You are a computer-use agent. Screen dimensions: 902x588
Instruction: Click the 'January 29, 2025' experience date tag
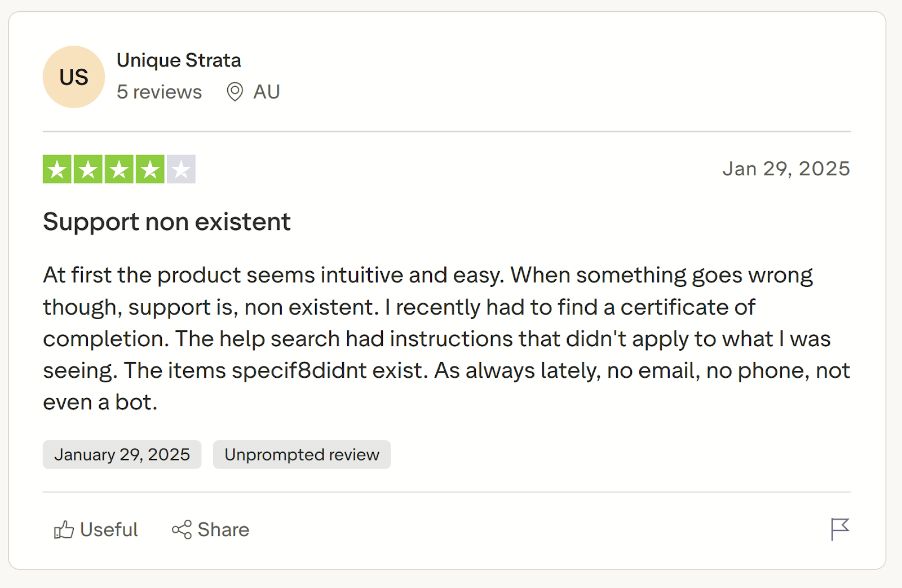[122, 454]
